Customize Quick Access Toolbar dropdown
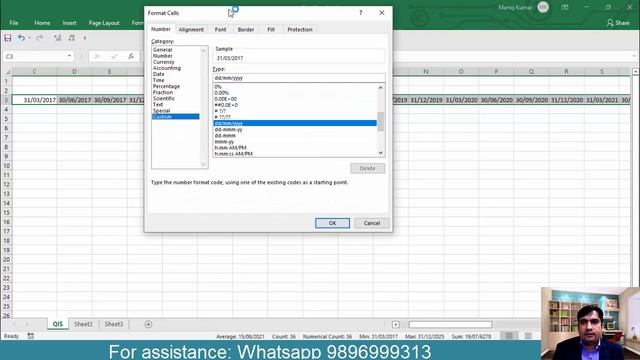 [x=85, y=38]
